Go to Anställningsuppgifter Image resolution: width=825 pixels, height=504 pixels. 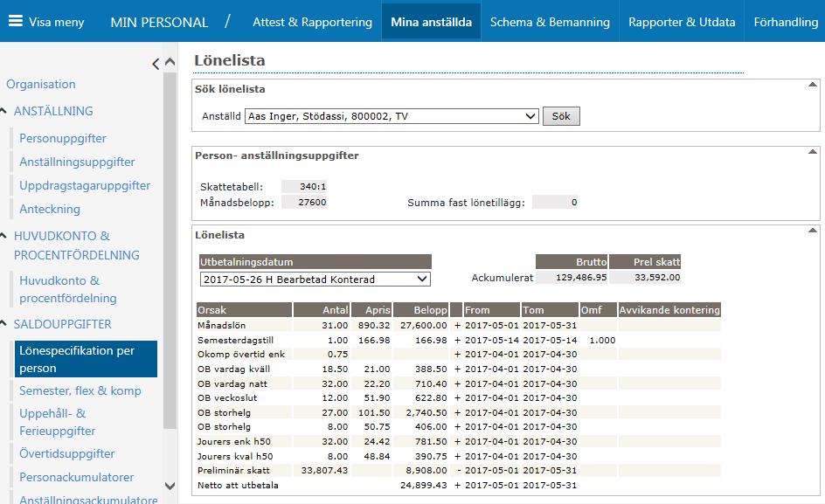tap(77, 162)
